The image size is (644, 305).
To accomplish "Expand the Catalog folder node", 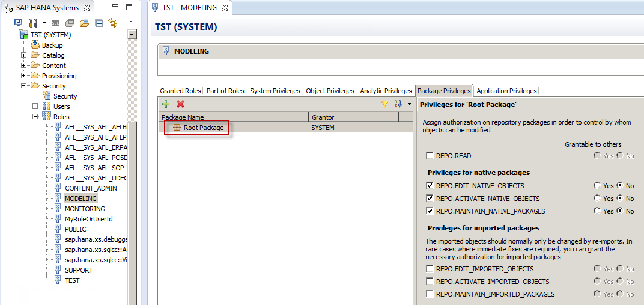I will pos(24,55).
